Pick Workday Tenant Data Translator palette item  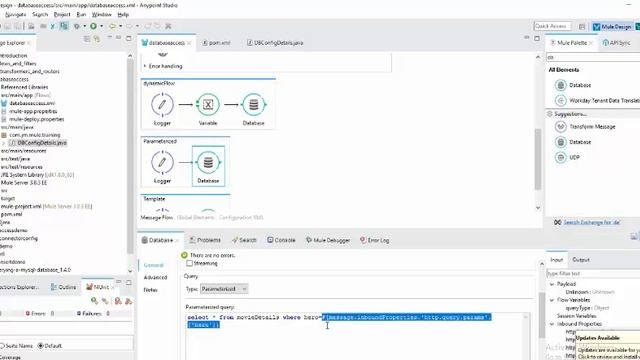pos(597,100)
